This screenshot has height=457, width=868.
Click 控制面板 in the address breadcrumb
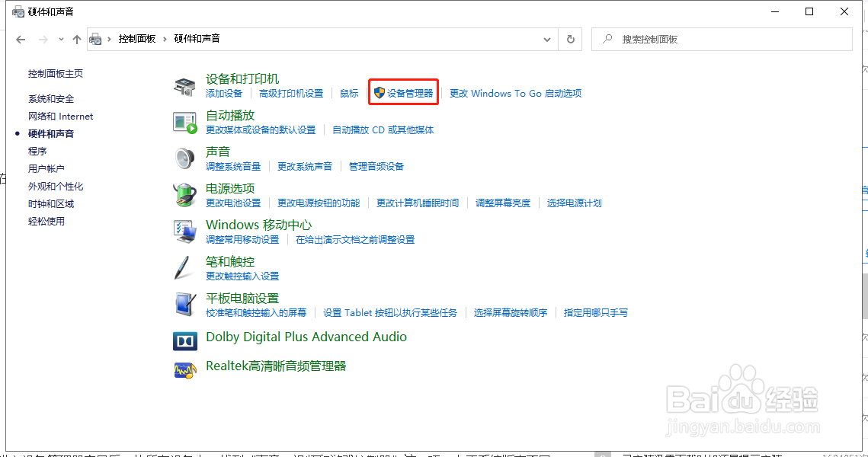tap(136, 39)
